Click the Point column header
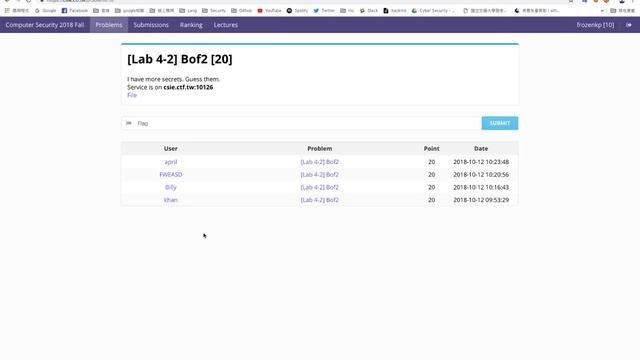 point(431,149)
